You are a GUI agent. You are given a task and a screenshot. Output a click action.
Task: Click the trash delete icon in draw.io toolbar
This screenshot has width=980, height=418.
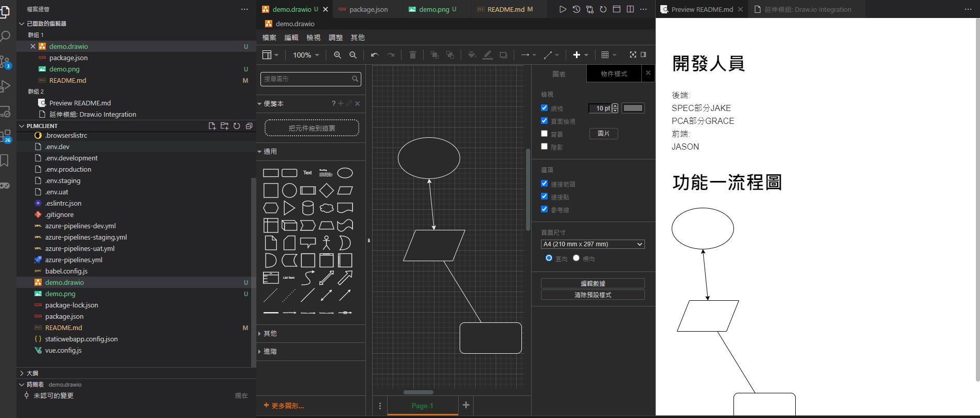pyautogui.click(x=412, y=54)
